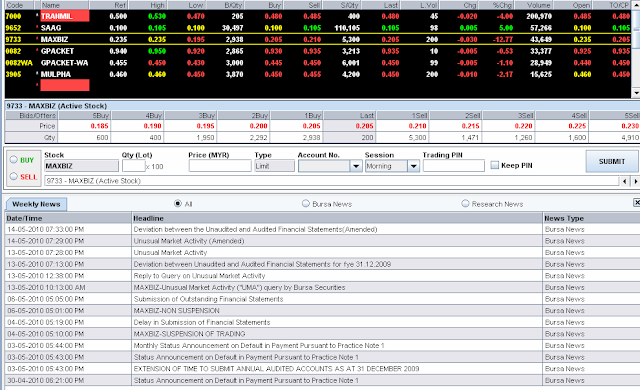The height and width of the screenshot is (390, 640).
Task: Click 1Sell price 0.210
Action: coord(418,126)
